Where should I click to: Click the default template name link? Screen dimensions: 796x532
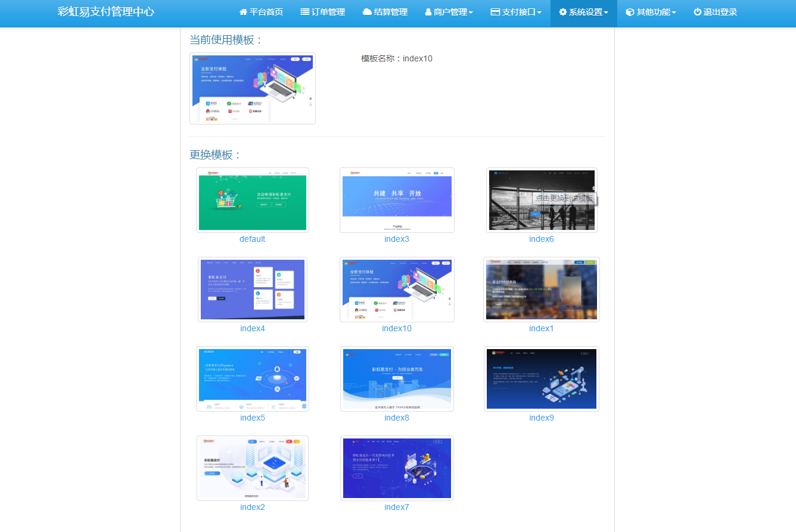[x=252, y=239]
